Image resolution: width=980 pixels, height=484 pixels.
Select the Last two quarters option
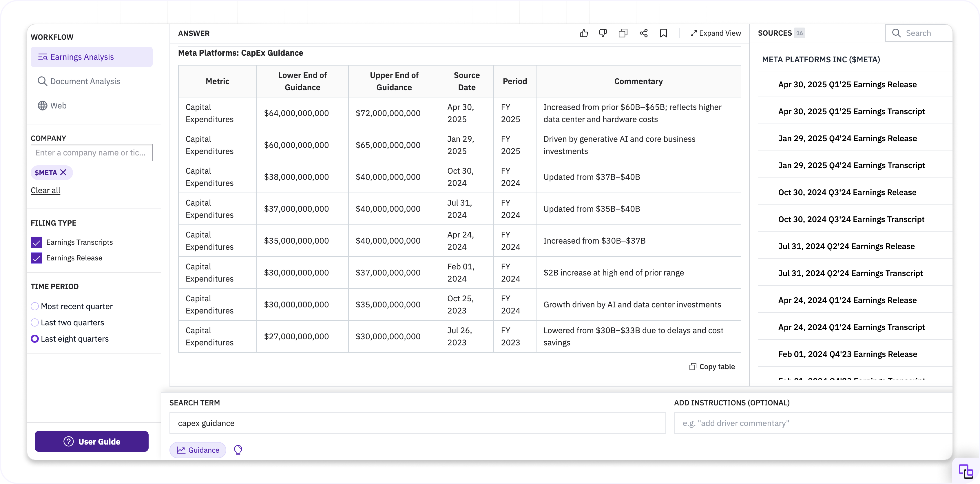coord(35,322)
